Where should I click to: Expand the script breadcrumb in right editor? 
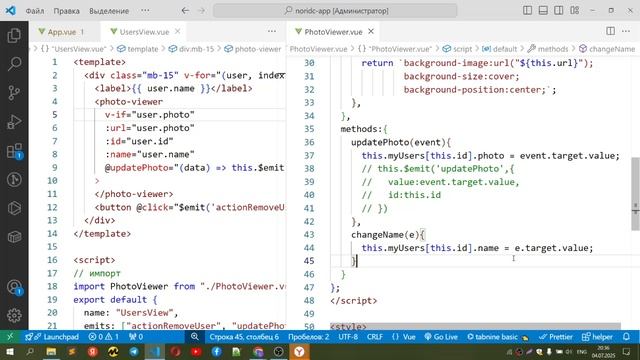point(457,49)
